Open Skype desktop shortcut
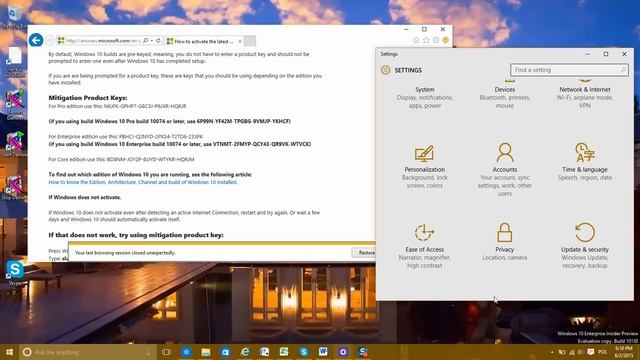The height and width of the screenshot is (360, 640). click(x=15, y=273)
